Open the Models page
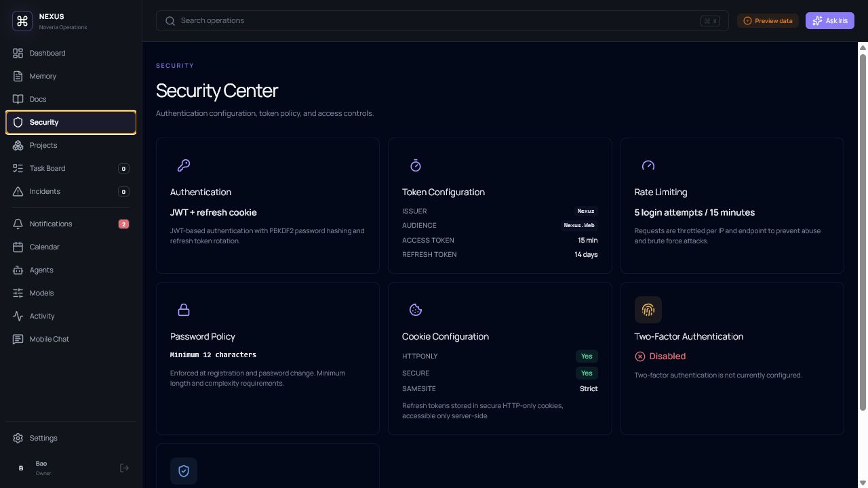The width and height of the screenshot is (868, 488). [71, 293]
